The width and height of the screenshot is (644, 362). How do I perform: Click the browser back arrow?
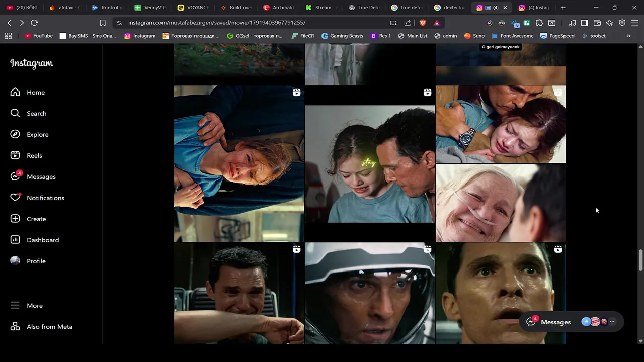pos(9,23)
